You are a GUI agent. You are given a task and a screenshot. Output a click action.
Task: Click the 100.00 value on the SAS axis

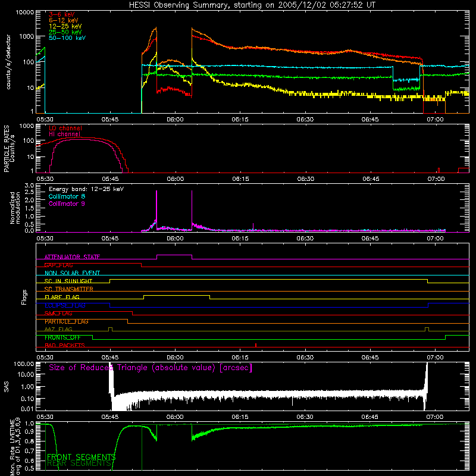tap(24, 364)
